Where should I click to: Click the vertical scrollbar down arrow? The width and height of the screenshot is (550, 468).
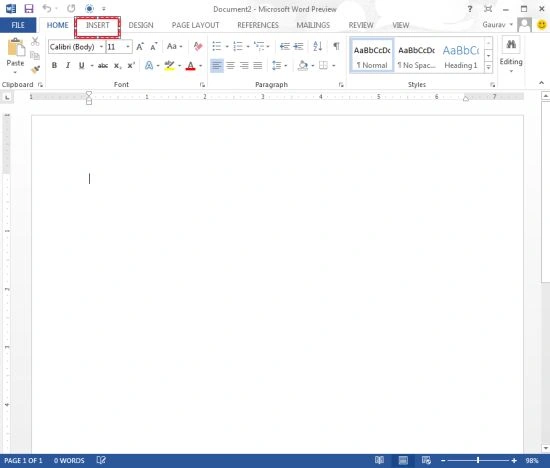click(545, 448)
